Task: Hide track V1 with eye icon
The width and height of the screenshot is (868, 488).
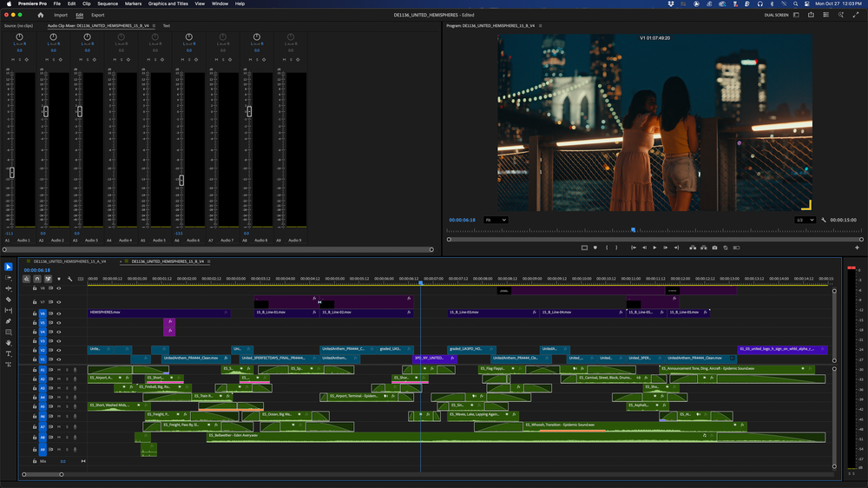Action: [59, 359]
